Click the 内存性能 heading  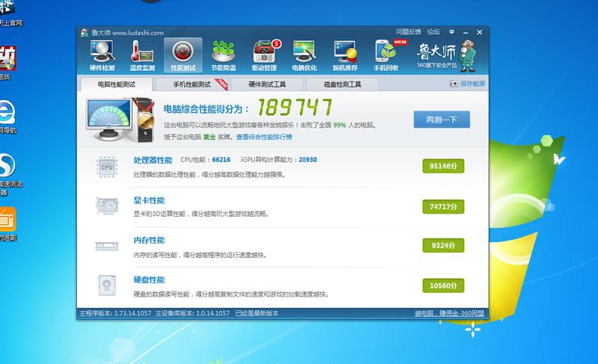(149, 240)
